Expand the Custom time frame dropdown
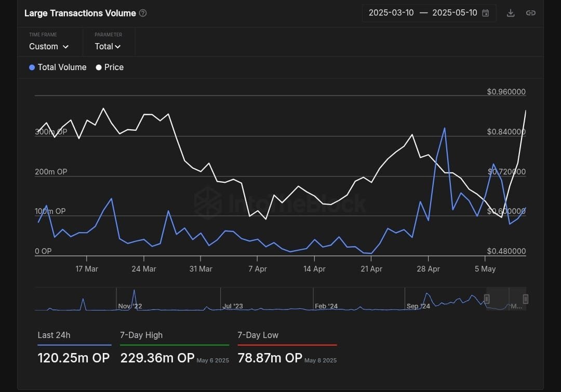Screen dimensions: 561x392 coord(49,47)
